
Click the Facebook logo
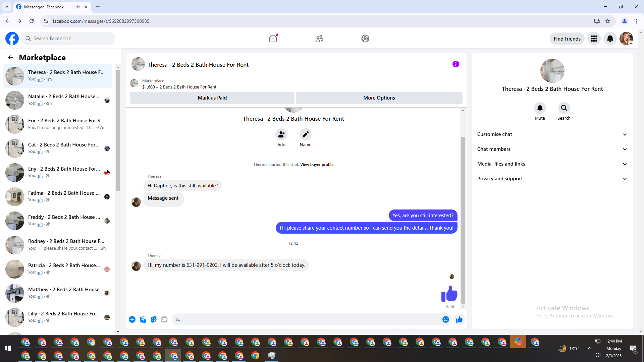coord(12,39)
